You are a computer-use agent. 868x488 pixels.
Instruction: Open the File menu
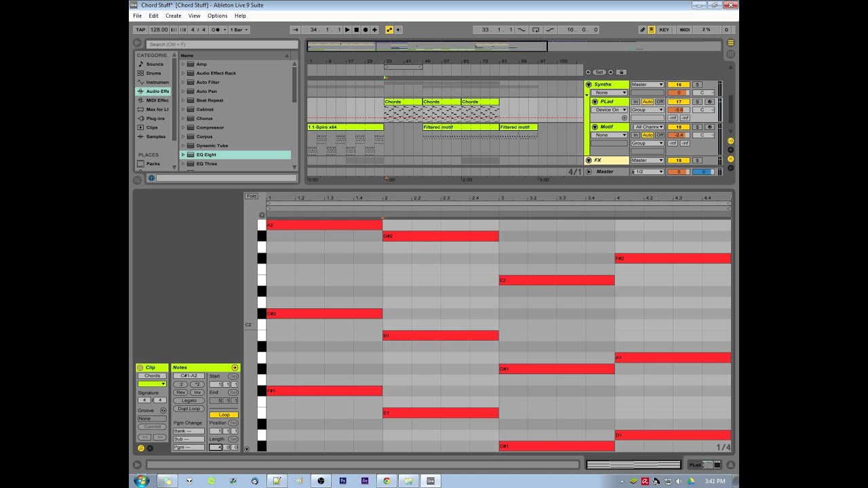(x=138, y=16)
